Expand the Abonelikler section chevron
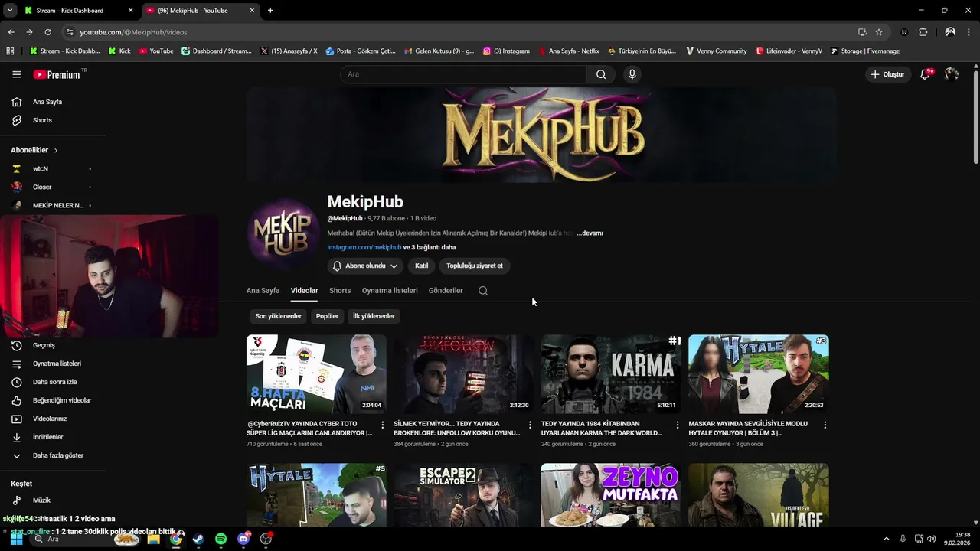The width and height of the screenshot is (980, 551). (x=56, y=150)
